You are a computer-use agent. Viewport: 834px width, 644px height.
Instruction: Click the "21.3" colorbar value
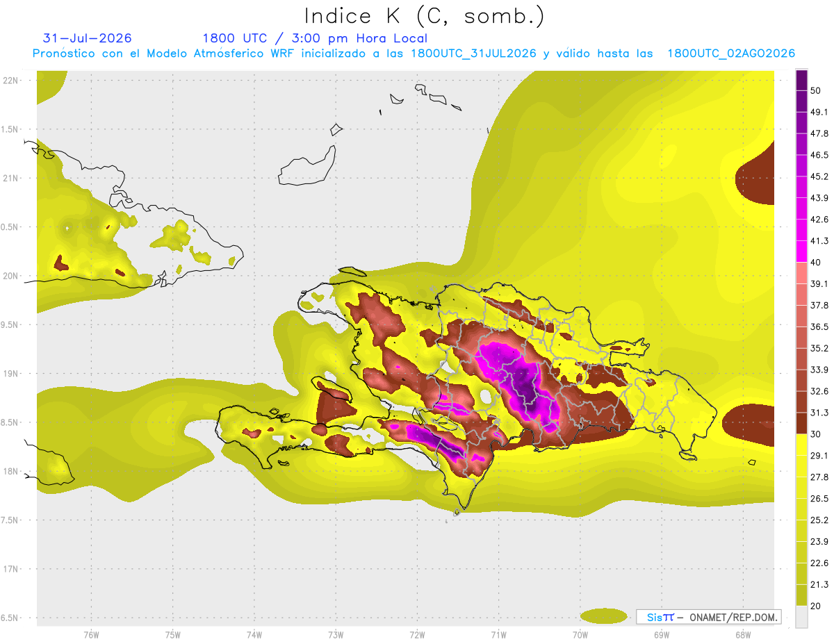819,584
